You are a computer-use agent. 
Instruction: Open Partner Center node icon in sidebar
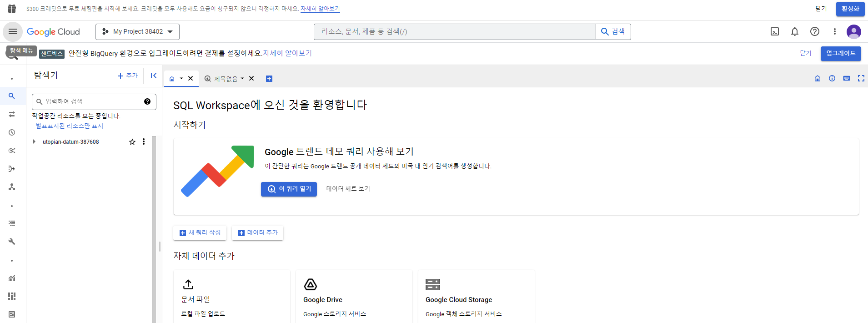click(x=12, y=187)
